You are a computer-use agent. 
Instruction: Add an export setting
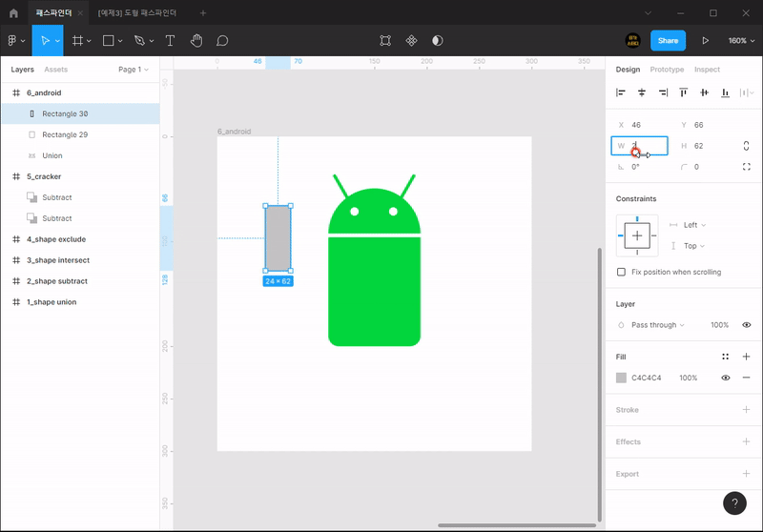pyautogui.click(x=746, y=474)
